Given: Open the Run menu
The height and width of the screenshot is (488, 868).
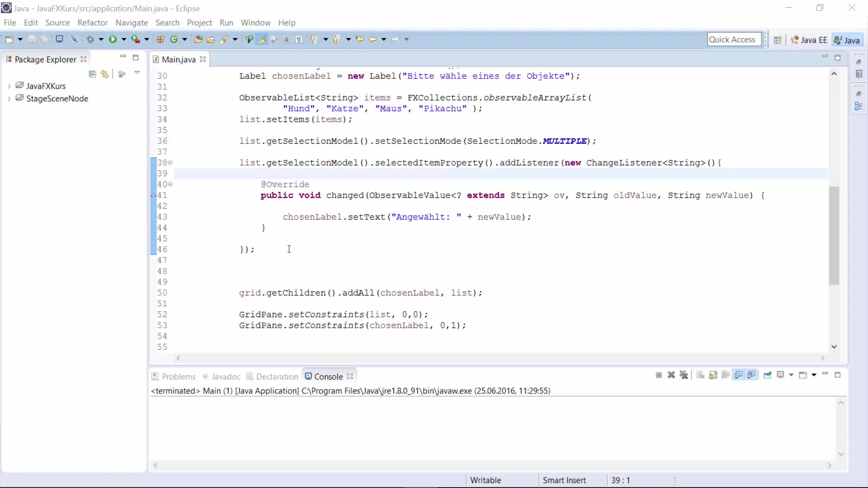Looking at the screenshot, I should click(226, 23).
